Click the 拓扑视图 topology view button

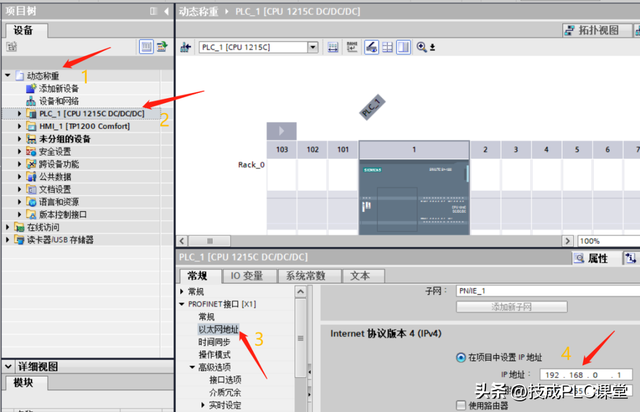coord(597,30)
